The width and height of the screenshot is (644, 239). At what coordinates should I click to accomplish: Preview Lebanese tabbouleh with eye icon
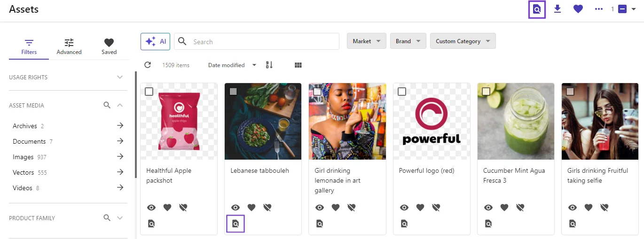tap(236, 207)
